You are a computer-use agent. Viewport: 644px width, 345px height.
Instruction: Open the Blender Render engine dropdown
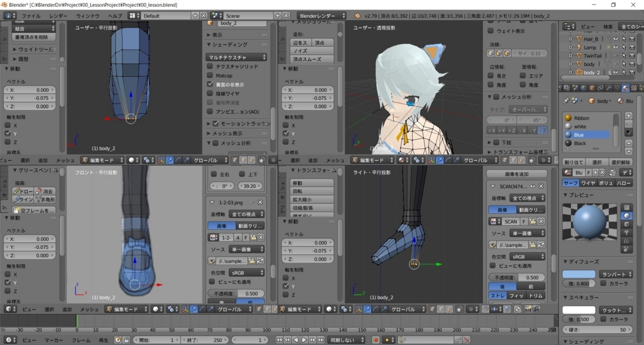click(x=321, y=16)
